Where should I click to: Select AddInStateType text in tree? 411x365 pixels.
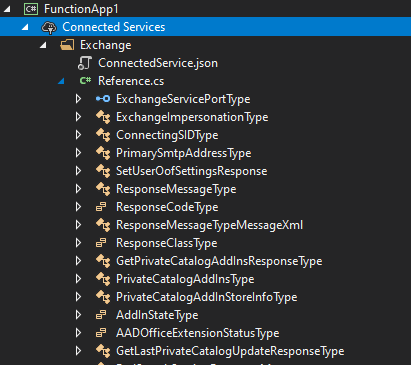click(x=157, y=315)
